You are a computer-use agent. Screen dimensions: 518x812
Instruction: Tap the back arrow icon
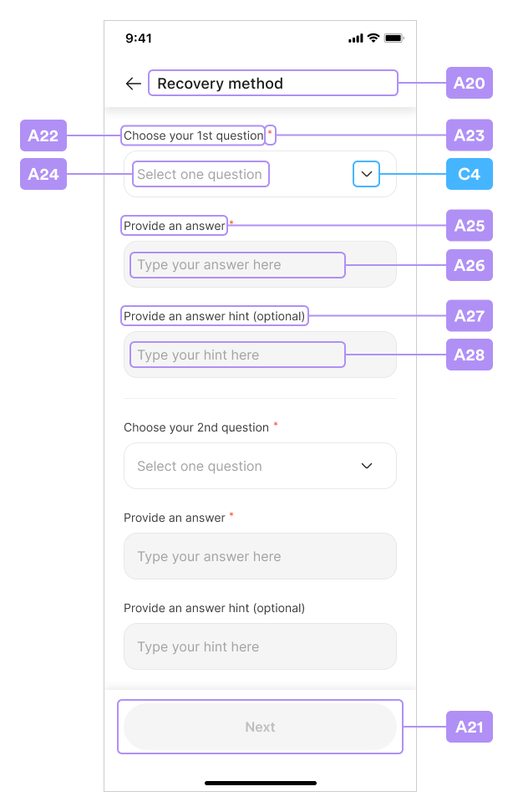[133, 84]
